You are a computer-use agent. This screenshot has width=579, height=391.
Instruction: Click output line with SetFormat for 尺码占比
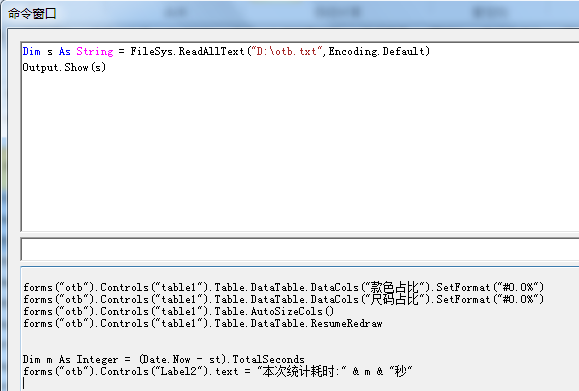pyautogui.click(x=284, y=299)
